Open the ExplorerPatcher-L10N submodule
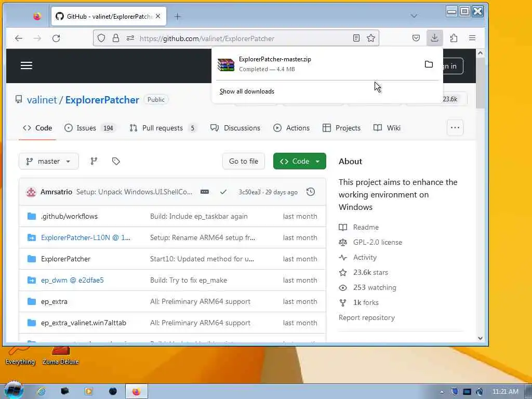Viewport: 532px width, 399px height. (86, 237)
